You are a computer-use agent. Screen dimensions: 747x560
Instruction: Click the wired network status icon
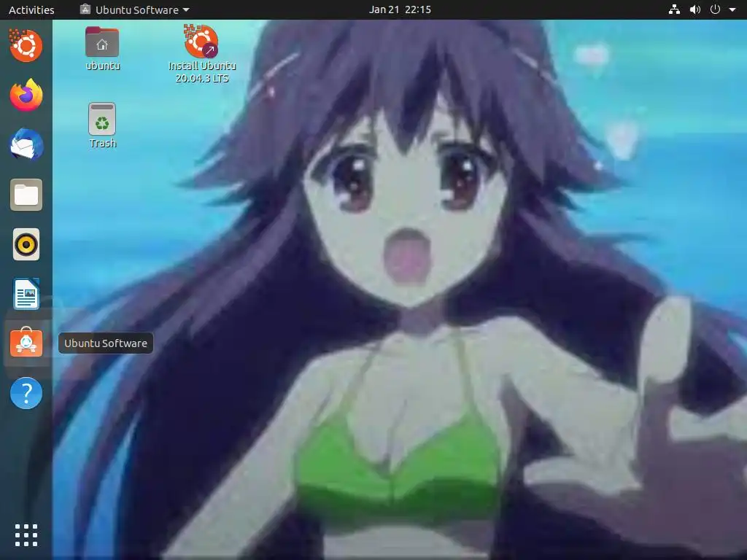[x=674, y=9]
